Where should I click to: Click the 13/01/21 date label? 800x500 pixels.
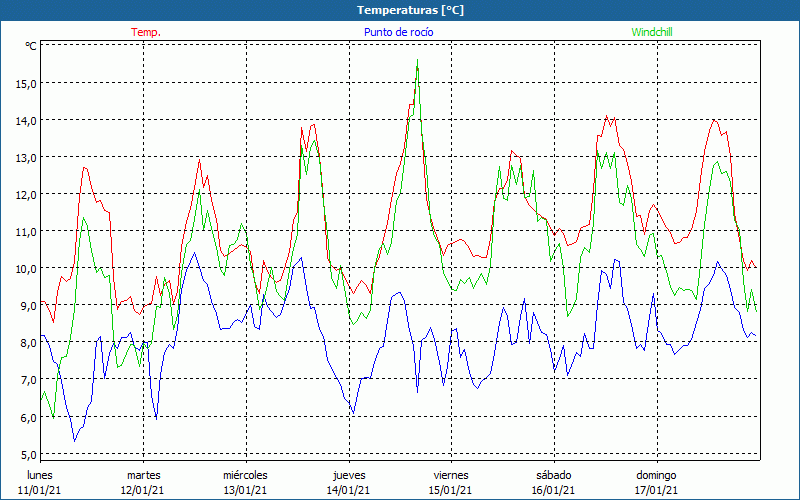tap(245, 490)
